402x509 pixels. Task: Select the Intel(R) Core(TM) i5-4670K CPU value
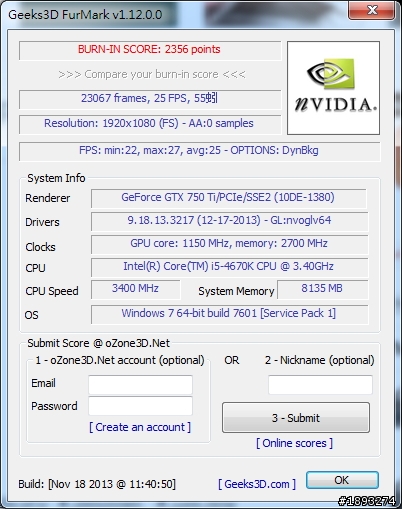[229, 266]
